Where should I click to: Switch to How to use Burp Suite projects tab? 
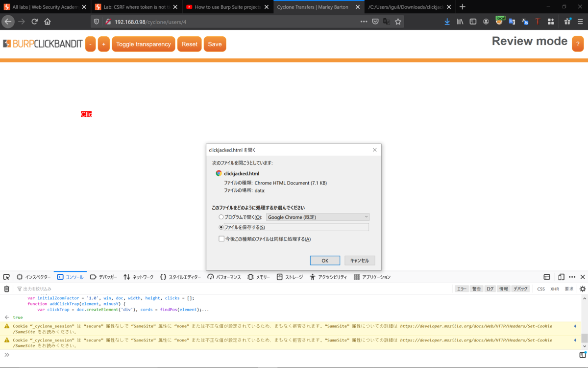point(227,7)
